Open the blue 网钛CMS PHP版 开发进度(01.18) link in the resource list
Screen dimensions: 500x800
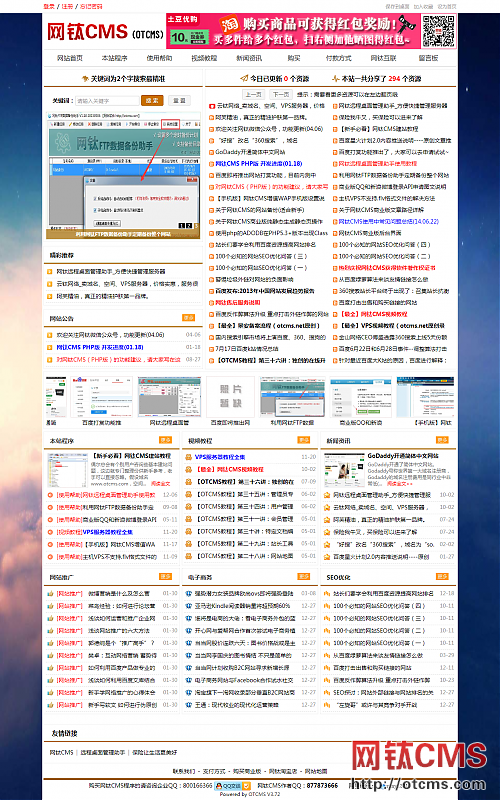tap(259, 164)
